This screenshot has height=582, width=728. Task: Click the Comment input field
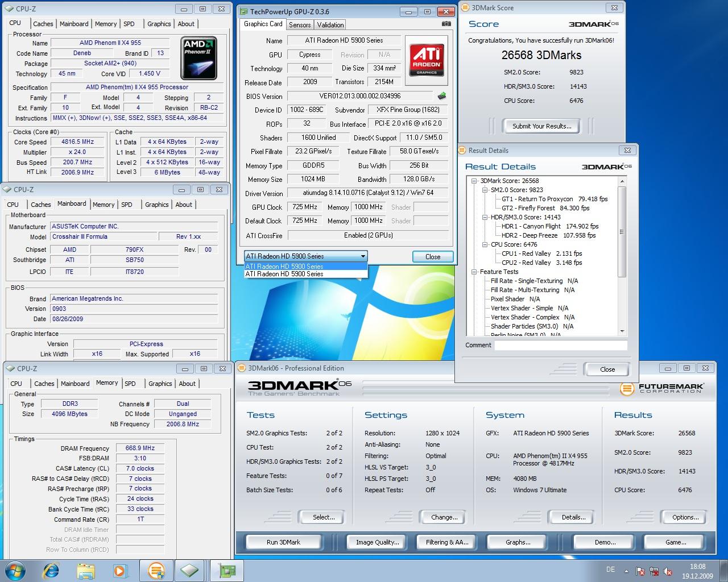[x=561, y=345]
